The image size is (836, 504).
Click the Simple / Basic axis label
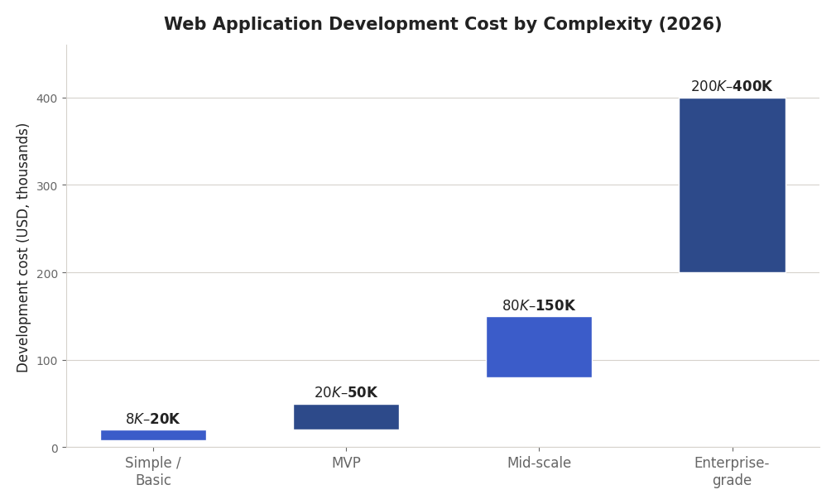(x=153, y=471)
